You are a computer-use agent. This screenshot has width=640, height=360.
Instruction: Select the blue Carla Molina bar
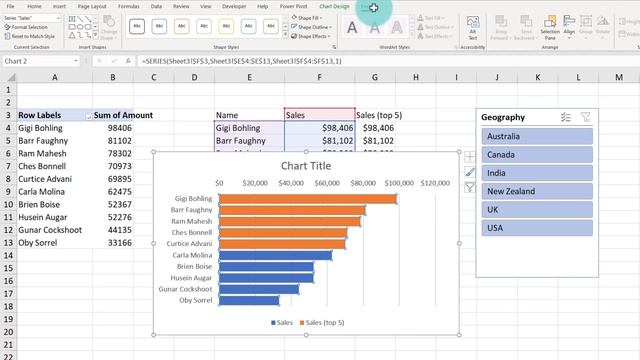point(276,256)
